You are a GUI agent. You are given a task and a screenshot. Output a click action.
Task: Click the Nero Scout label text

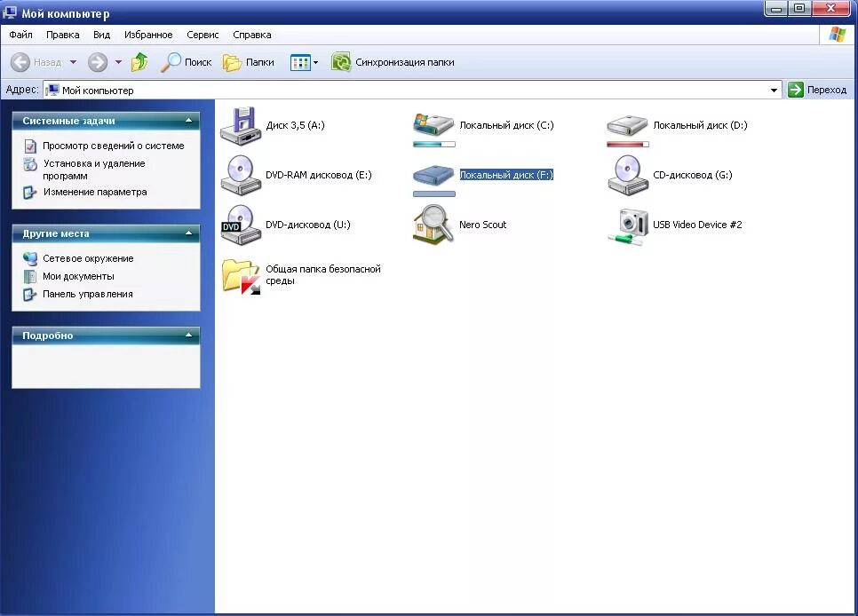[x=482, y=225]
